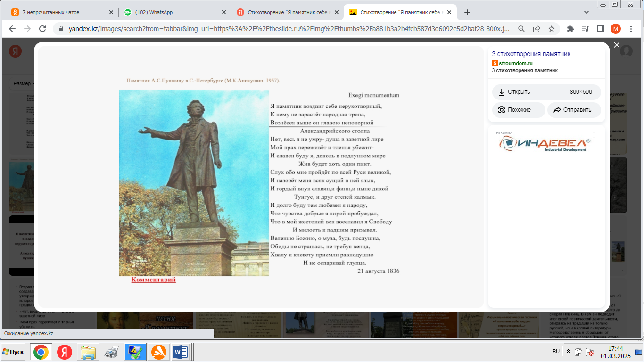The height and width of the screenshot is (362, 644).
Task: Open the taskbar app with checkmark monitor icon
Action: coord(135,352)
